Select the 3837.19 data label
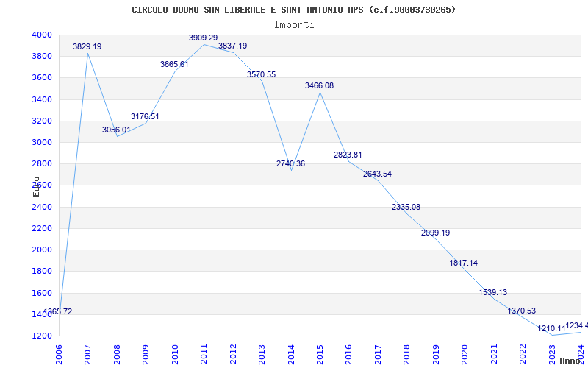The image size is (588, 368). coord(232,46)
